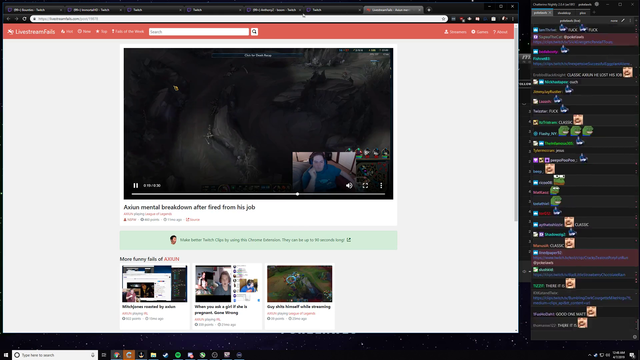Click the 'none' mode label in Chatterino header
Screen dimensions: 640x360
(614, 20)
